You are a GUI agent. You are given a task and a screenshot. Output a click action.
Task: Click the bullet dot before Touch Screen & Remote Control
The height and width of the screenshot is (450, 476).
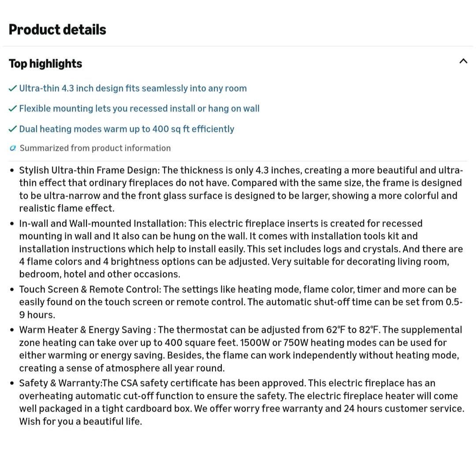coord(12,289)
